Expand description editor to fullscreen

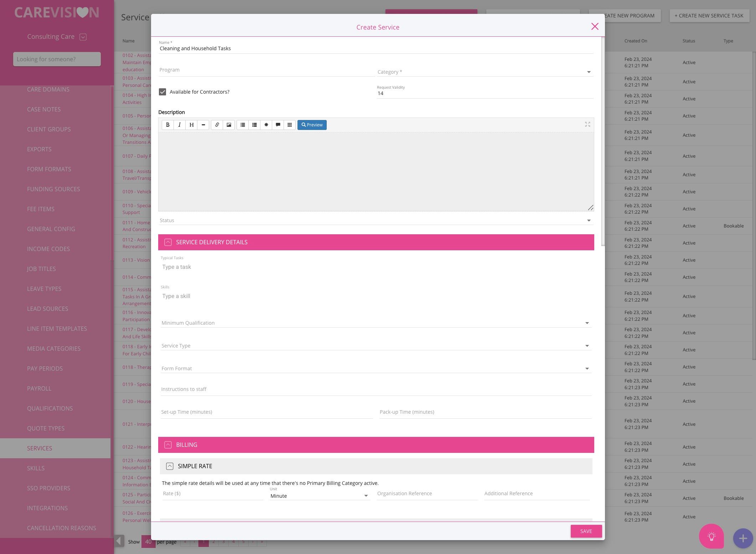coord(587,124)
